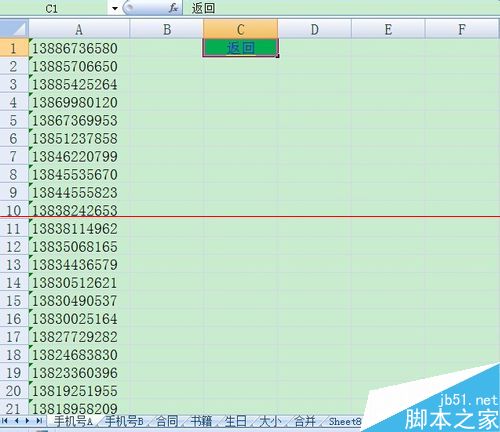Select column E header

(x=388, y=30)
